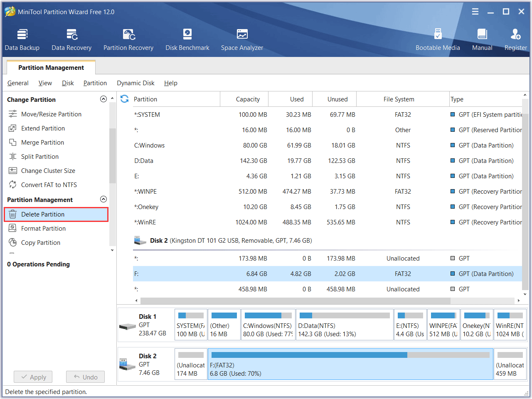Click D:Data(NTFS) block in disk map

[x=345, y=325]
